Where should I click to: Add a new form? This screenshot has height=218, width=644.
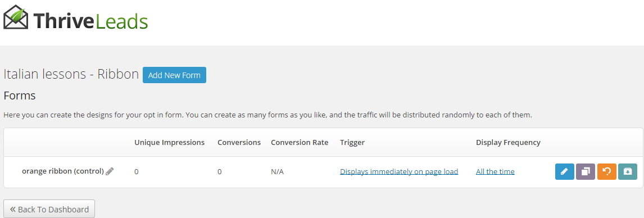(x=174, y=75)
